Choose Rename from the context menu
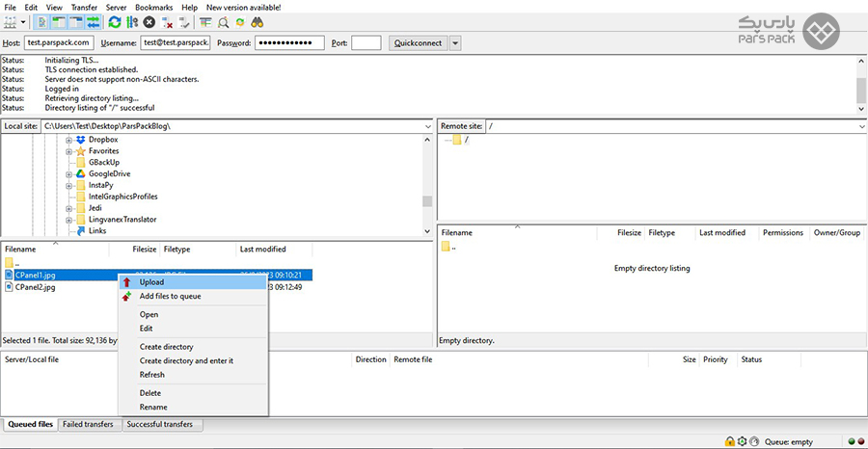868x449 pixels. click(193, 407)
